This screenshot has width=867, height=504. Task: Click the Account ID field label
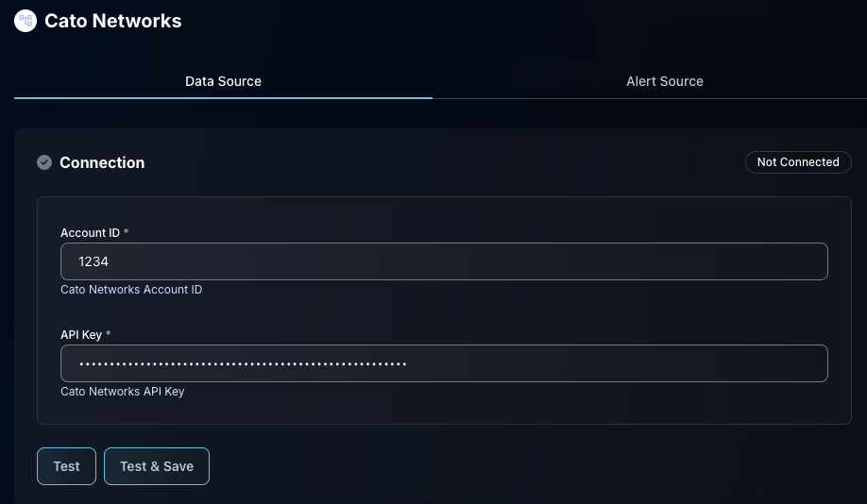pyautogui.click(x=90, y=232)
